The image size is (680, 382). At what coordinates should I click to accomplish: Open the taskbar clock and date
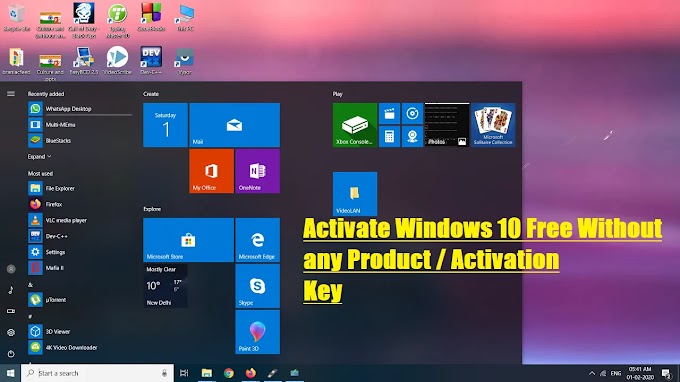click(x=640, y=373)
